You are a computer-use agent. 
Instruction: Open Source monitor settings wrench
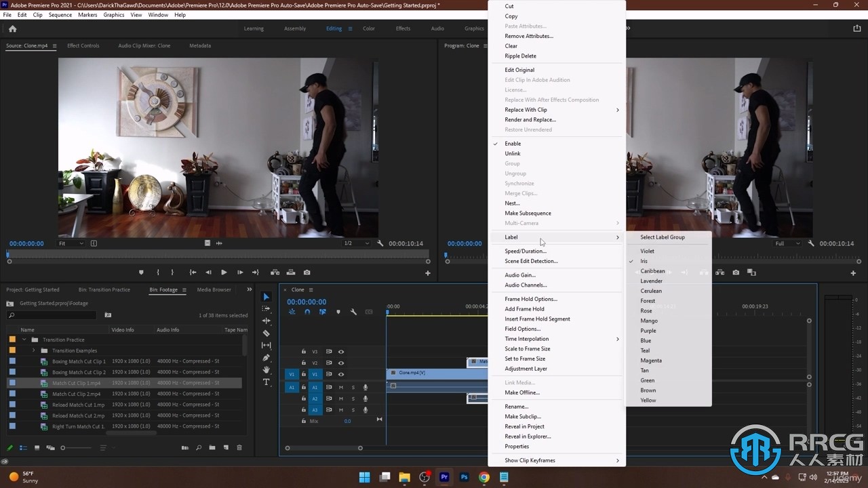380,243
